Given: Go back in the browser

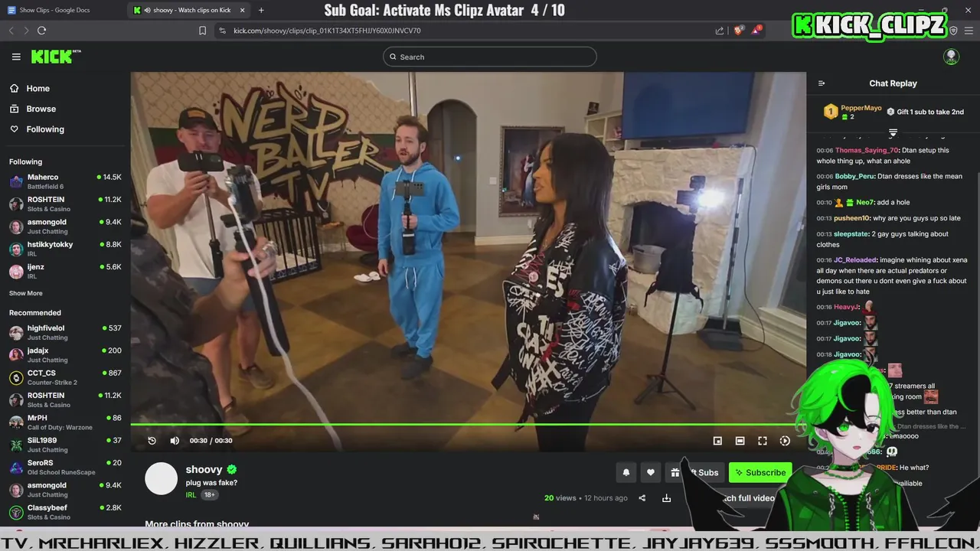Looking at the screenshot, I should [11, 31].
